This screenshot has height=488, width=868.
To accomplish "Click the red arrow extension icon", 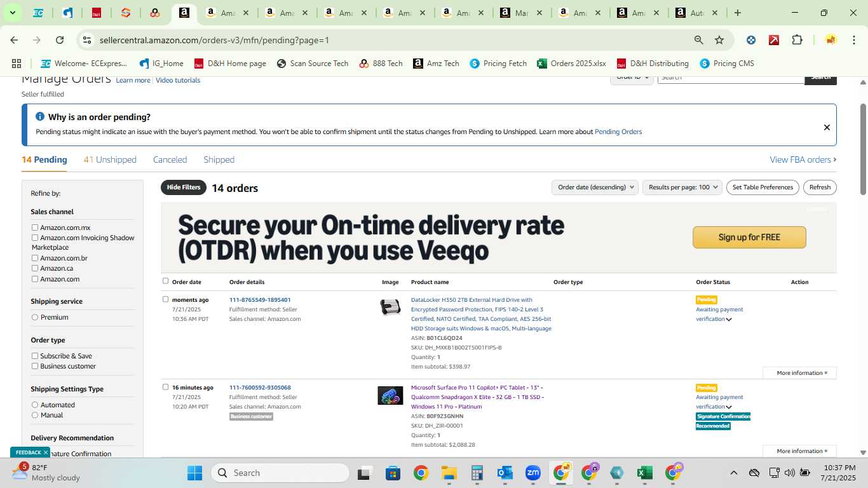I will (x=774, y=40).
